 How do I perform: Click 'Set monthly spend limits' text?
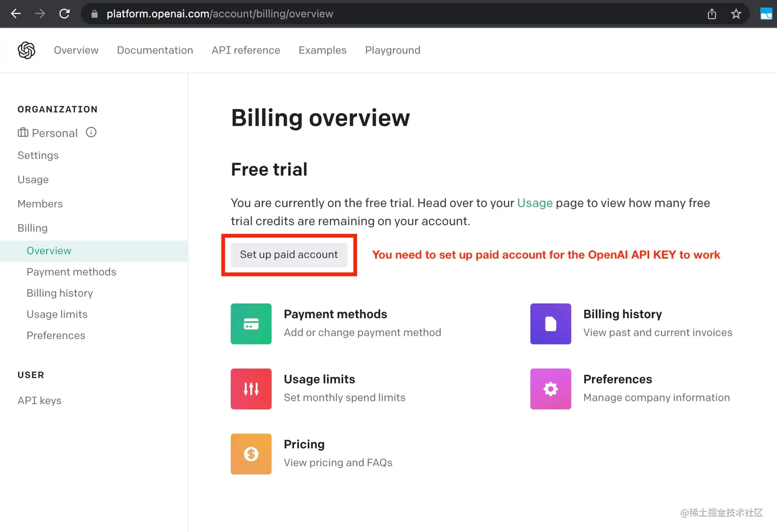click(344, 397)
